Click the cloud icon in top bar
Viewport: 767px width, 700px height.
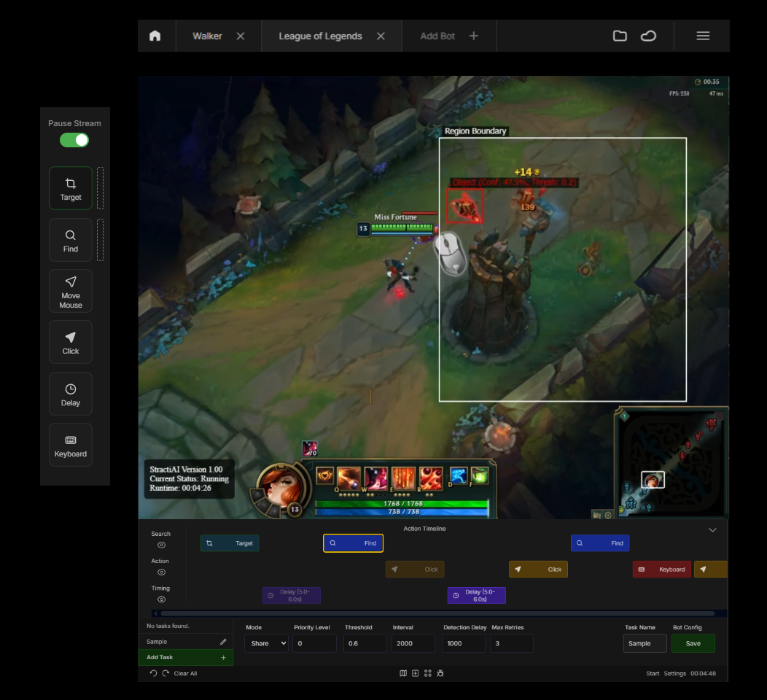(648, 36)
